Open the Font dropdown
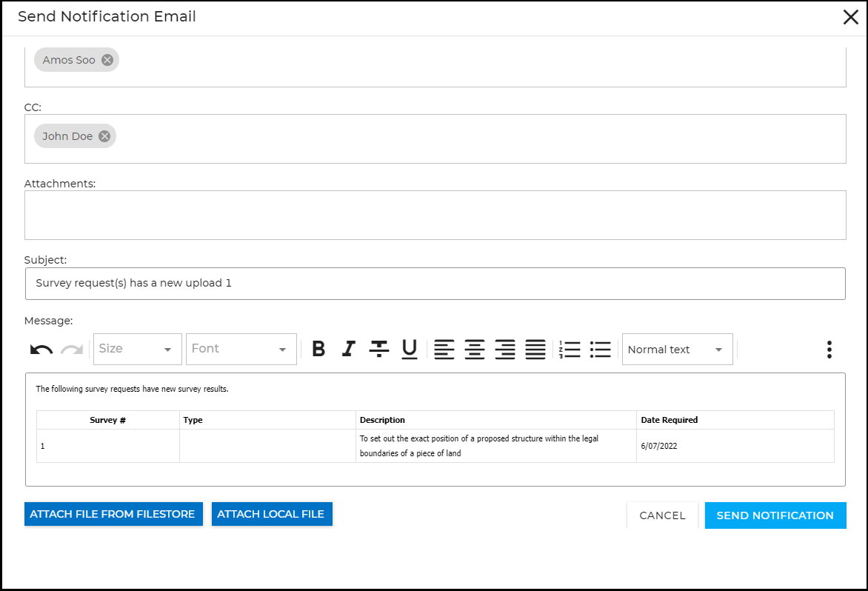 click(241, 349)
